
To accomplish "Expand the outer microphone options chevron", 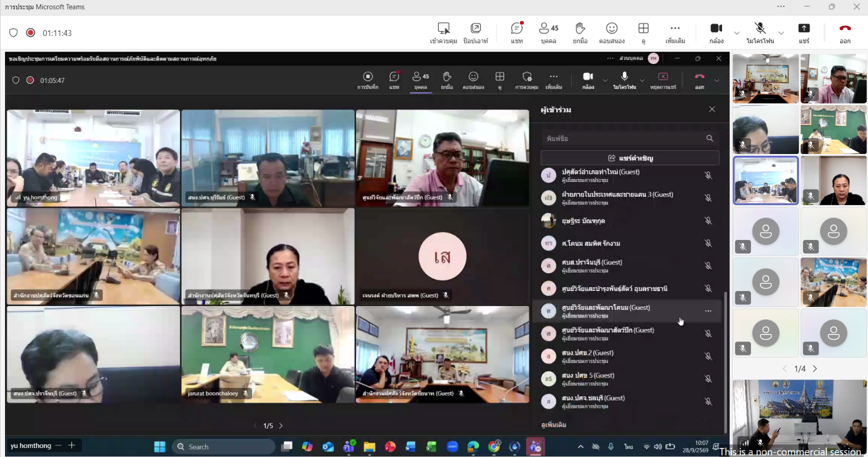I will pos(781,33).
